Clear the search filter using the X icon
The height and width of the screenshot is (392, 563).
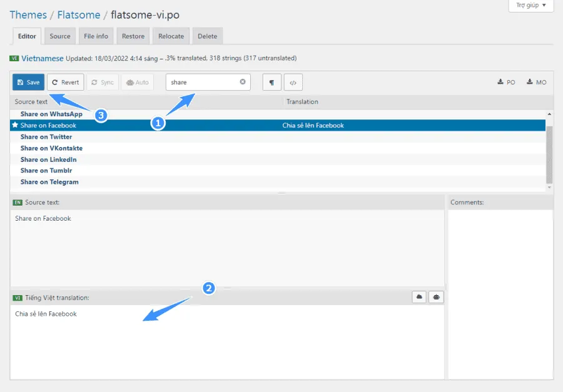pyautogui.click(x=243, y=82)
